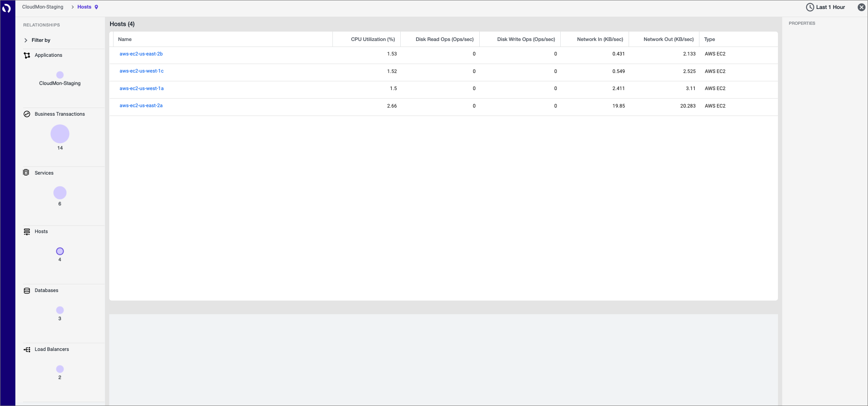Click the Load Balancers icon

[x=27, y=349]
